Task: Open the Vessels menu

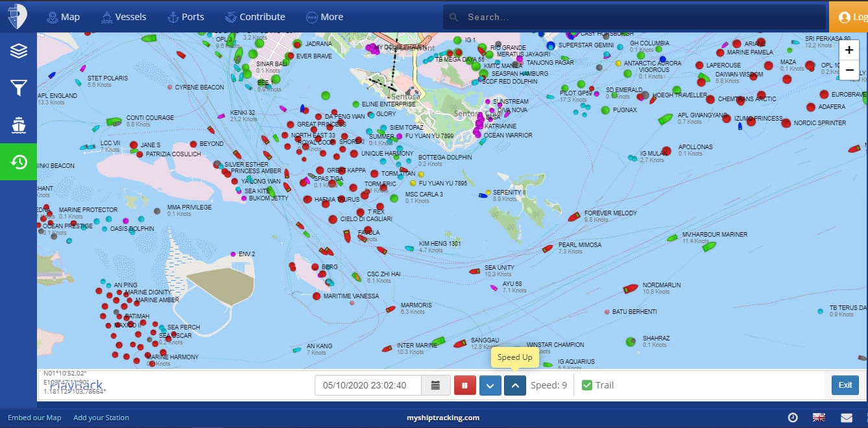Action: [124, 17]
